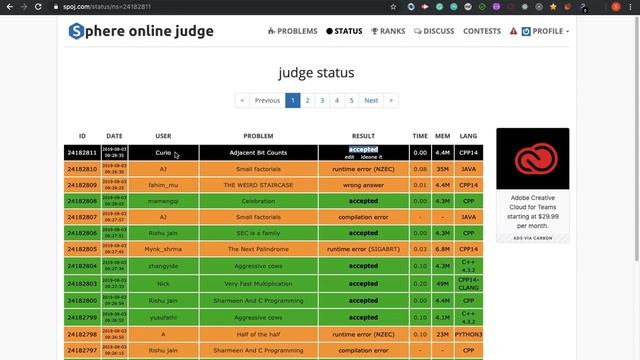Image resolution: width=640 pixels, height=360 pixels.
Task: Click the red warning triangle icon
Action: tap(513, 31)
